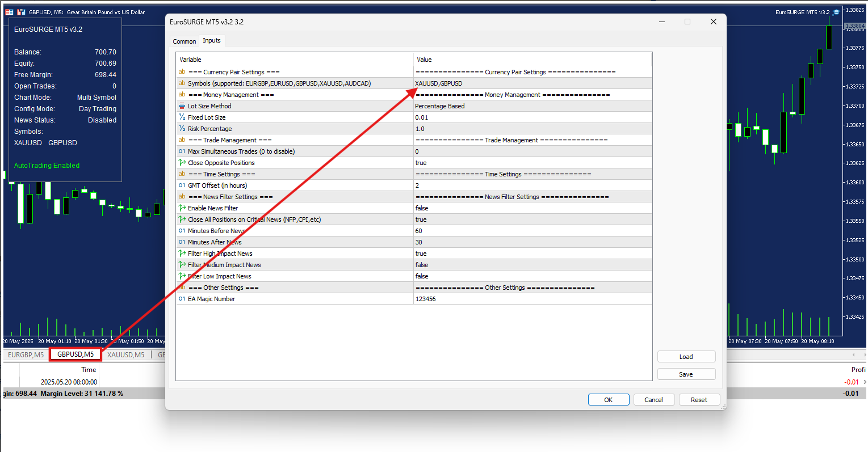868x452 pixels.
Task: Close the EuroSURGE MT5 v3.2 dialog
Action: (x=714, y=22)
